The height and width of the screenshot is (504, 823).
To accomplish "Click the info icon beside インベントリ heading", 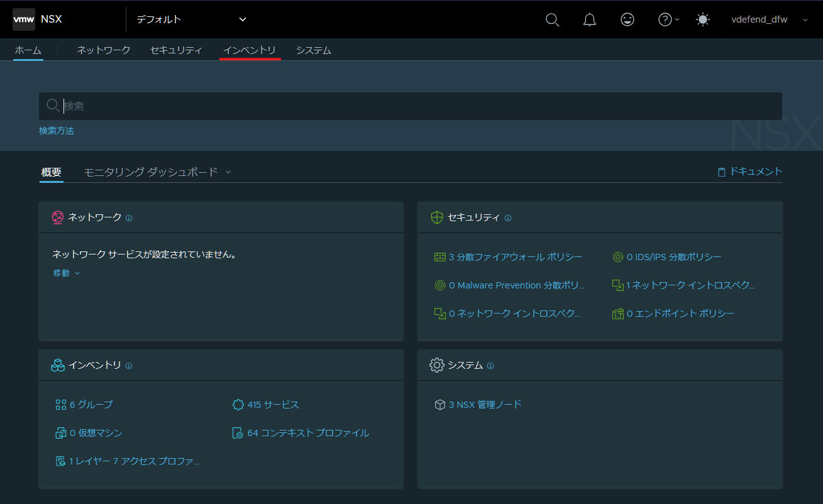I will [129, 366].
